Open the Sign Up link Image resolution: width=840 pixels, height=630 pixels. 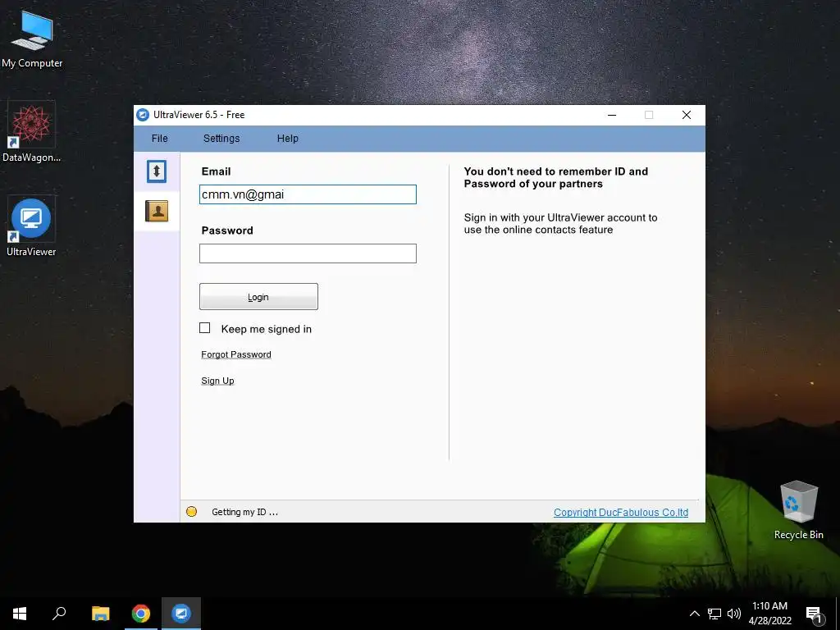pos(217,381)
